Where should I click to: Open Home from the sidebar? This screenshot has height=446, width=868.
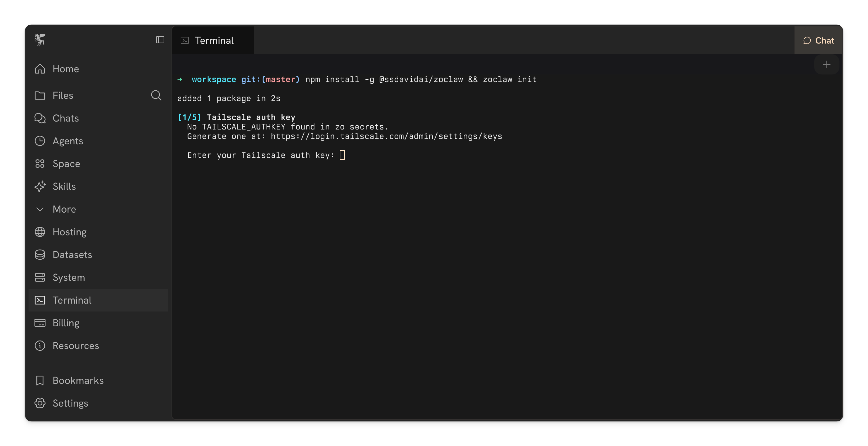coord(65,69)
